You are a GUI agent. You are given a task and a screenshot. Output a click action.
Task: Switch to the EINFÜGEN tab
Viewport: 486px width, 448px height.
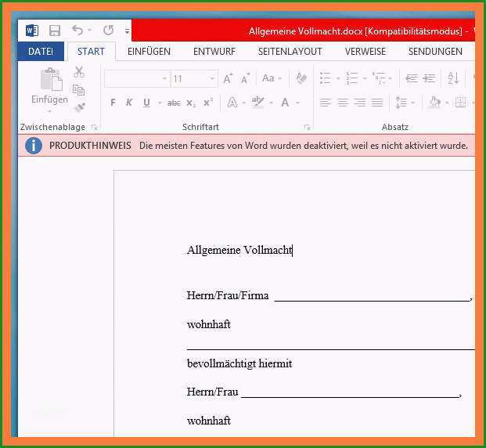tap(149, 51)
